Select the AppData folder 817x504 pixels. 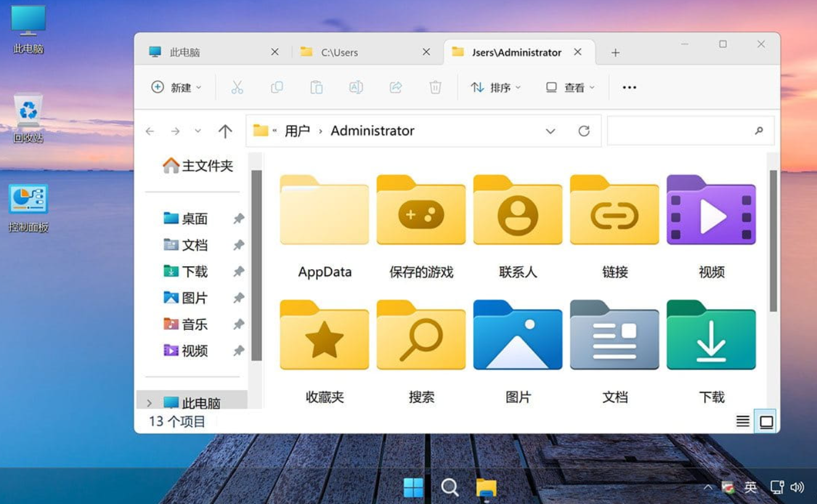point(325,227)
